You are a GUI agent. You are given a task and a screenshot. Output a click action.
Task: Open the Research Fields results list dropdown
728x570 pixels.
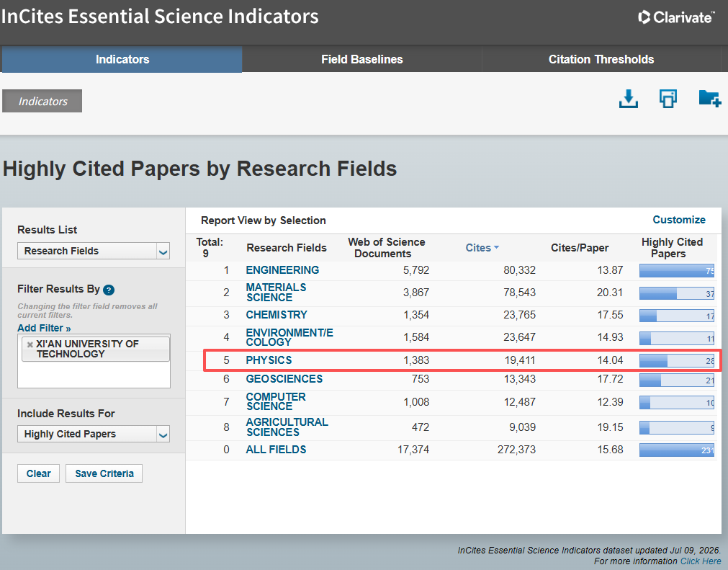pos(94,251)
